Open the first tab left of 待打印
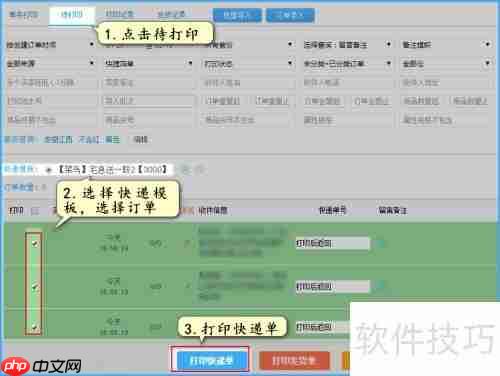500x376 pixels. (23, 14)
